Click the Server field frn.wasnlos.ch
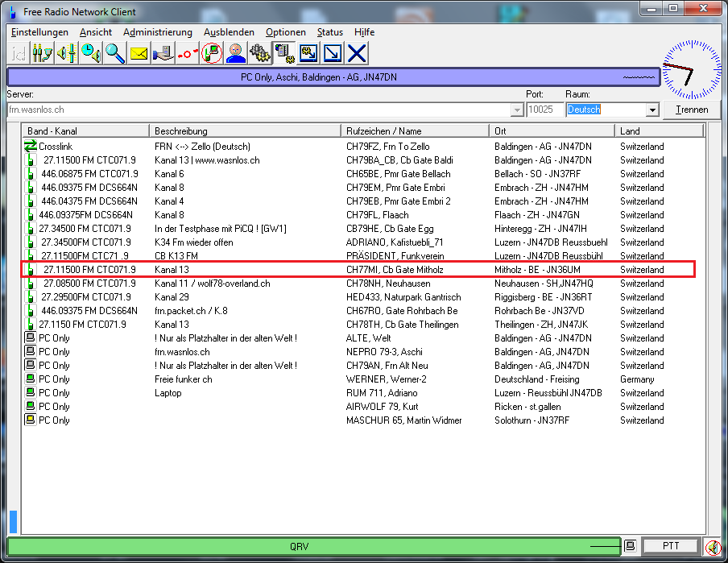Viewport: 728px width, 563px height. coord(265,110)
